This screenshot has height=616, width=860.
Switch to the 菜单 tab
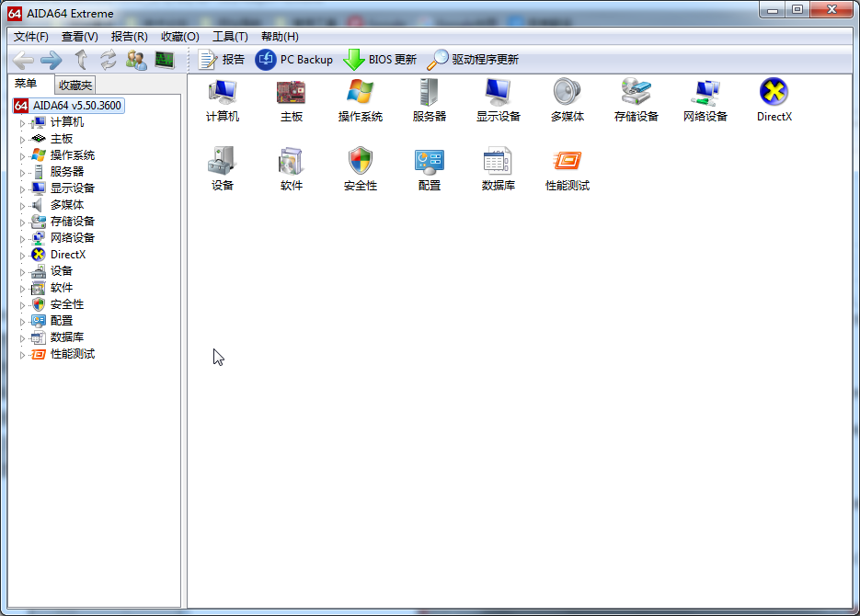(26, 84)
